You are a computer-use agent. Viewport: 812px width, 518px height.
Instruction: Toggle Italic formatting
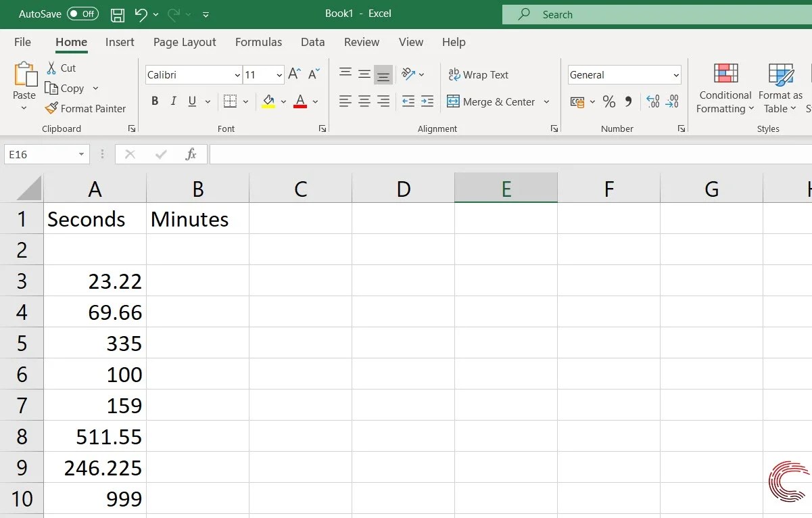click(x=173, y=101)
